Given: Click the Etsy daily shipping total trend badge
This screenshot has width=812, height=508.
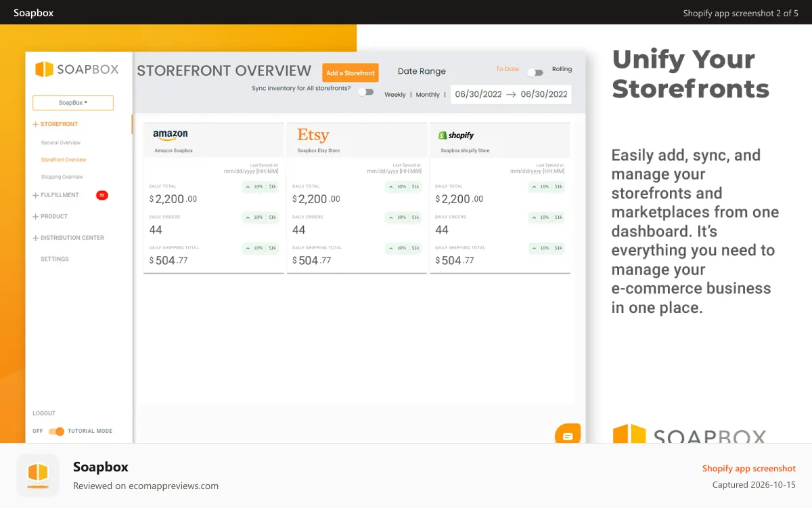Looking at the screenshot, I should pos(403,249).
